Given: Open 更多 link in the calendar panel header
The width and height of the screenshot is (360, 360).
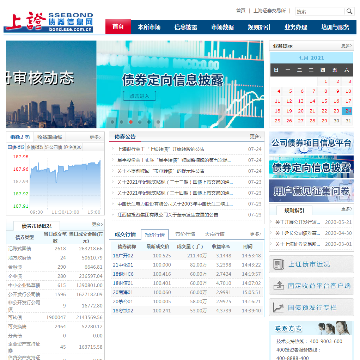Looking at the screenshot, I should click(x=346, y=46).
